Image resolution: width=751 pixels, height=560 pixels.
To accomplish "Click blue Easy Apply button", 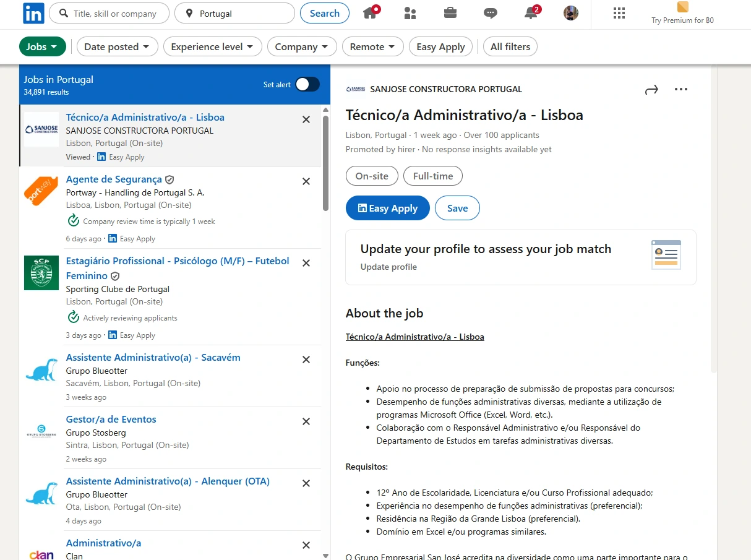I will 388,208.
